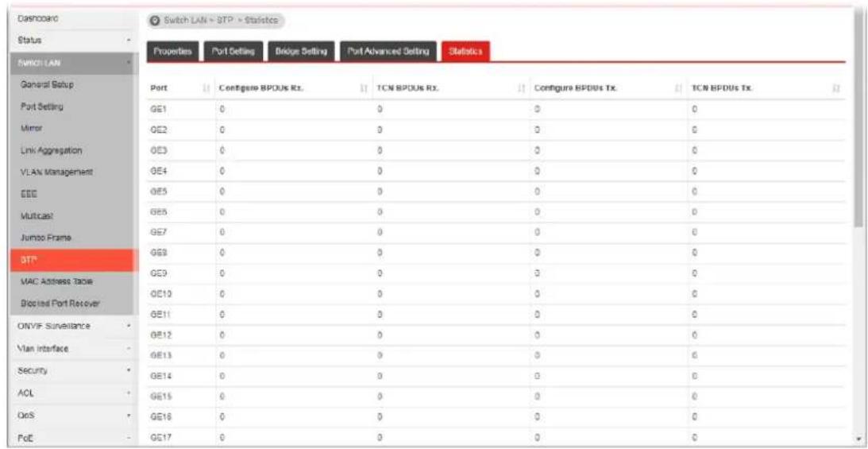Switch to the Port Setting tab
Screen dimensions: 868x449
(x=233, y=51)
